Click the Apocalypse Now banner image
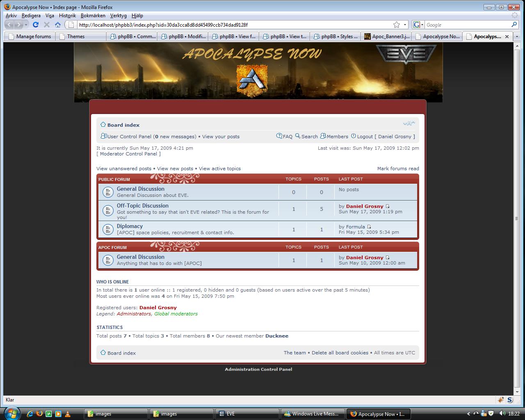The image size is (525, 420). [x=258, y=72]
